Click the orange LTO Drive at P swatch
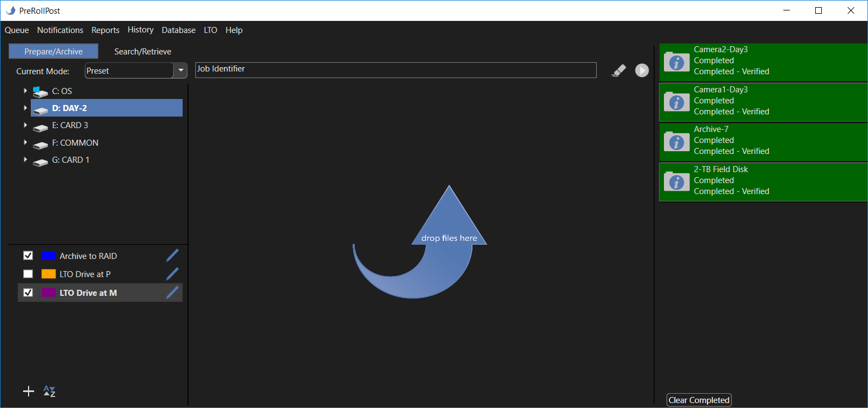Viewport: 868px width, 408px height. click(48, 274)
